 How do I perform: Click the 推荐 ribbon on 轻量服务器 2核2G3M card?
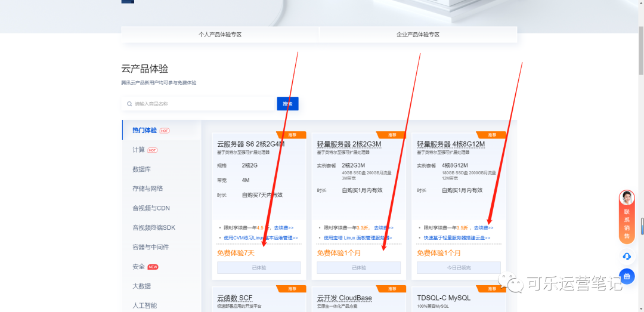click(x=392, y=135)
